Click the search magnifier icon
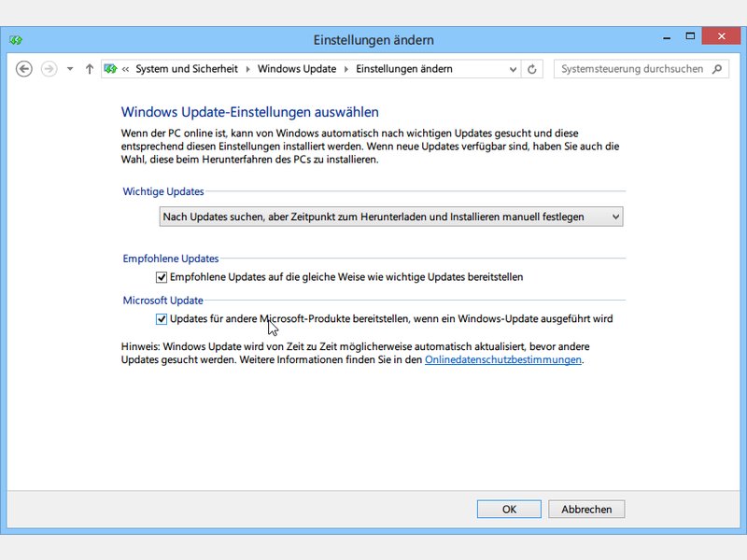 click(717, 69)
